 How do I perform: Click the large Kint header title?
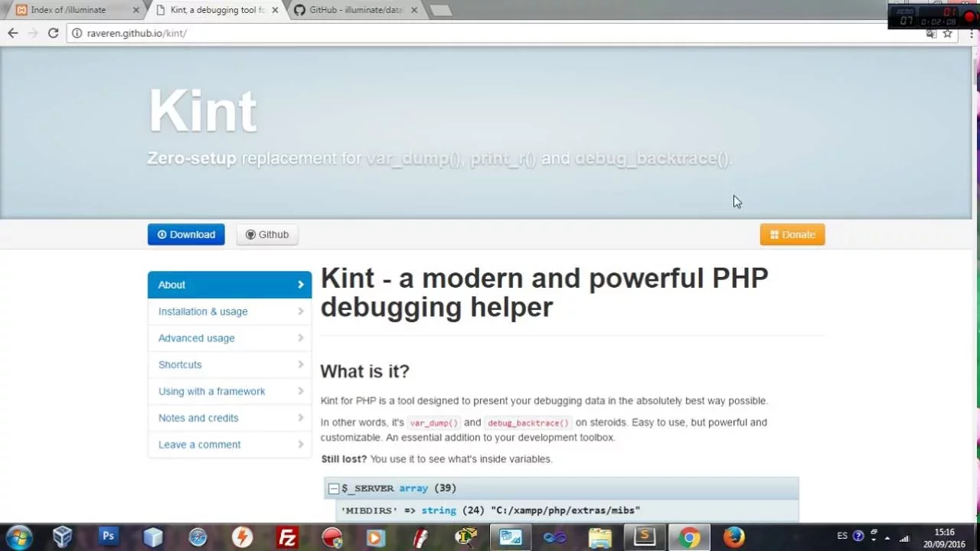click(x=202, y=112)
